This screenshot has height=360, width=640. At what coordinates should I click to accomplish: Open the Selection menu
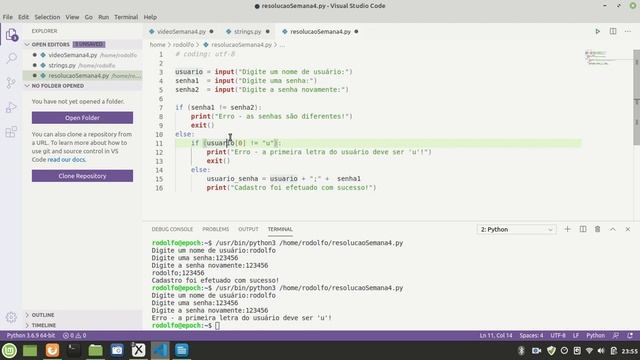47,17
